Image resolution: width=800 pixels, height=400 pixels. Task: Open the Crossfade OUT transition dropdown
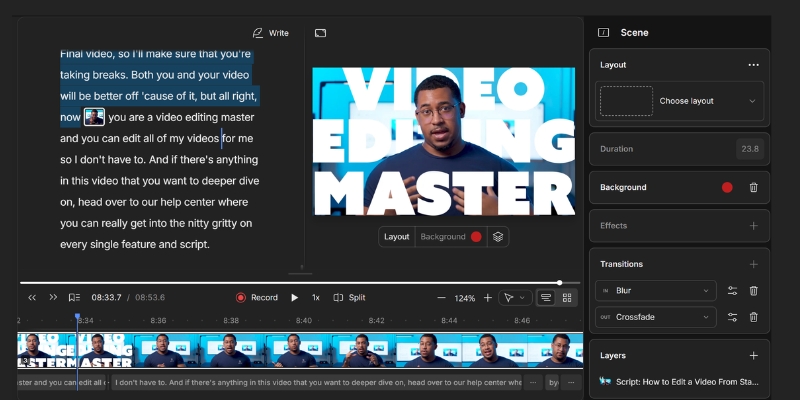(656, 317)
